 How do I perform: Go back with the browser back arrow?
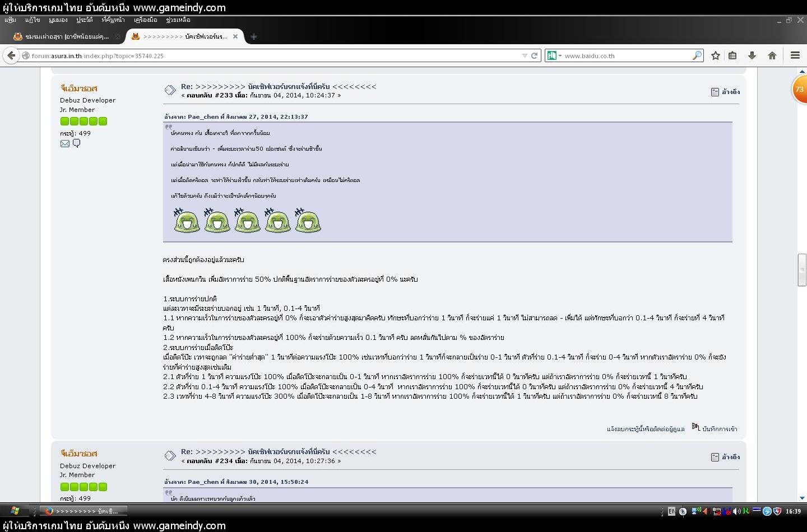pyautogui.click(x=11, y=55)
